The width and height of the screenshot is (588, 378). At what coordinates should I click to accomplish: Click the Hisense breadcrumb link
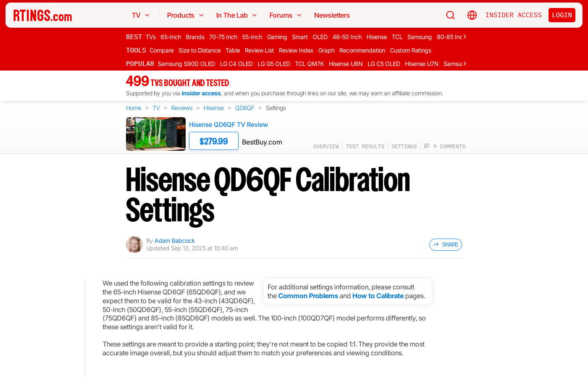pyautogui.click(x=213, y=108)
